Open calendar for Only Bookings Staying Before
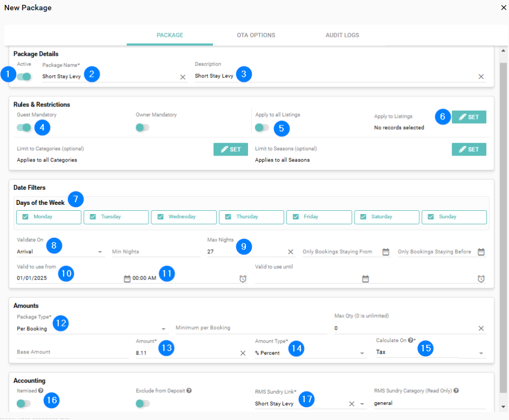The width and height of the screenshot is (509, 420). point(481,252)
